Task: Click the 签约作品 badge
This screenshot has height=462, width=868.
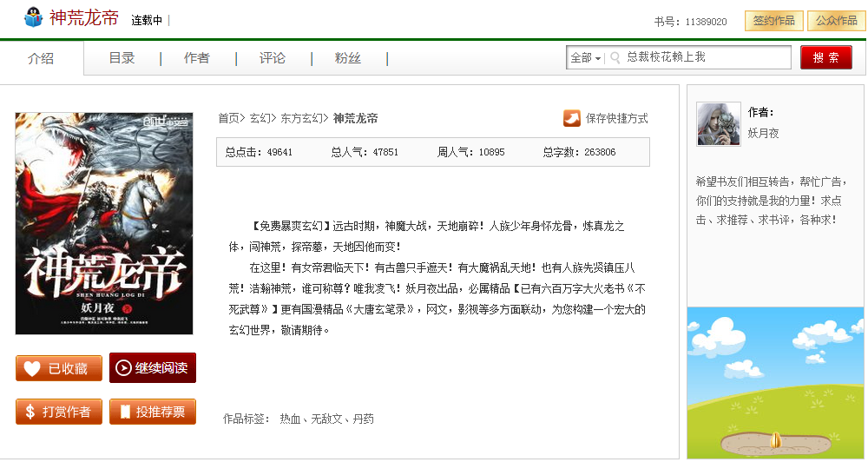Action: click(x=773, y=21)
